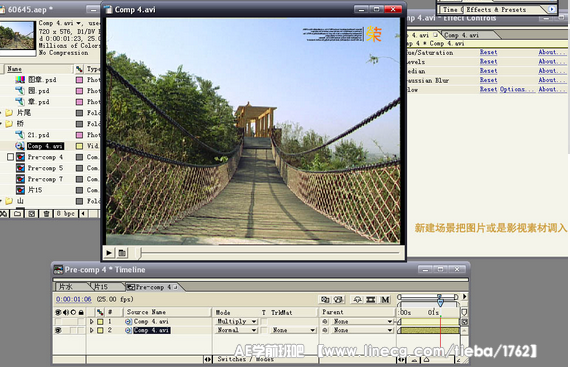Expand layer 2 properties in Timeline

[x=92, y=331]
